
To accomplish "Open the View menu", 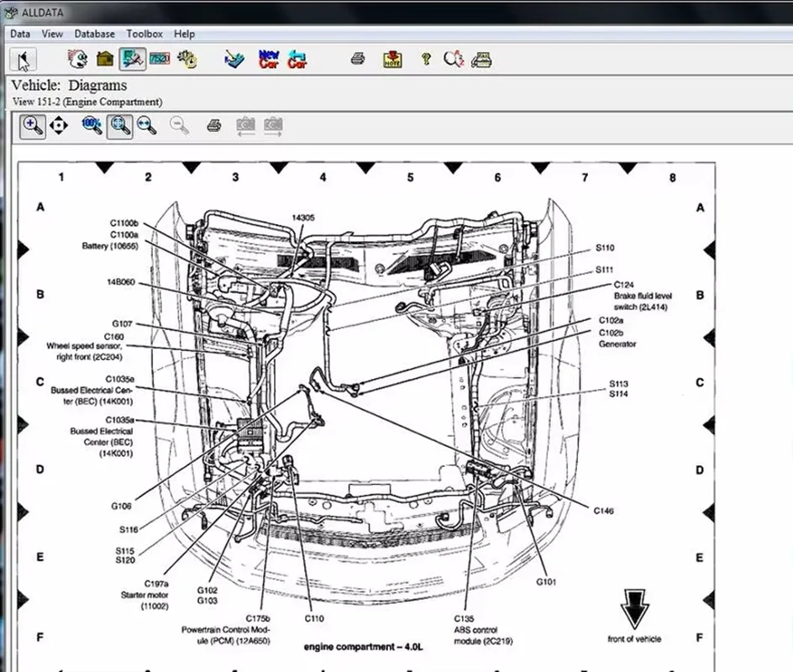I will (52, 34).
